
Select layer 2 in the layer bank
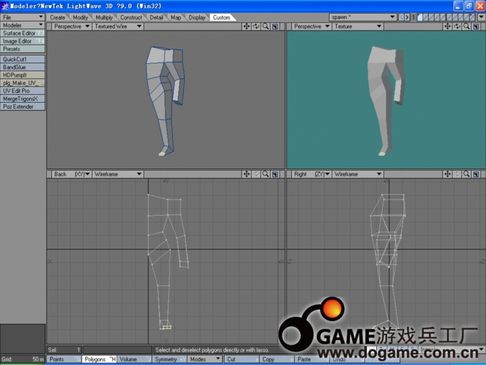(x=426, y=17)
